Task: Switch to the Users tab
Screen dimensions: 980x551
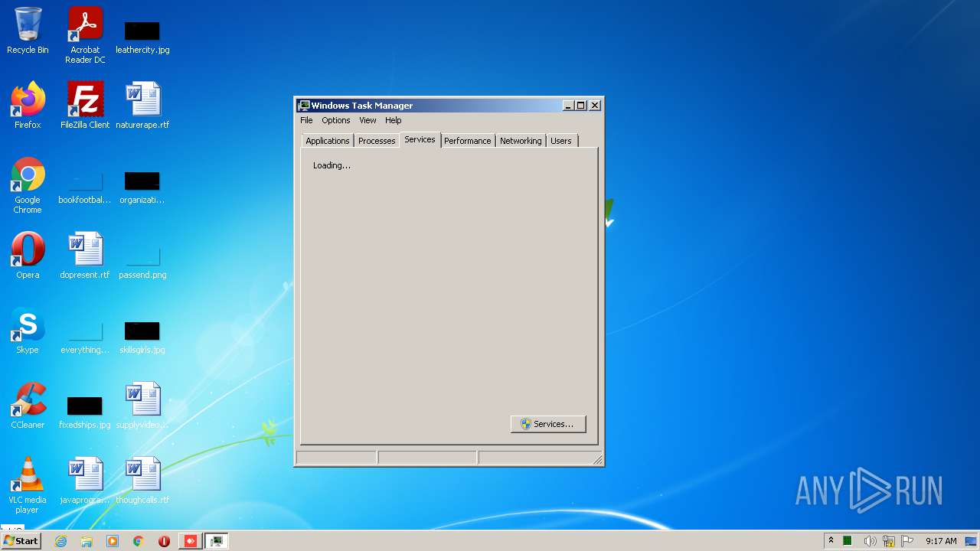Action: [560, 141]
